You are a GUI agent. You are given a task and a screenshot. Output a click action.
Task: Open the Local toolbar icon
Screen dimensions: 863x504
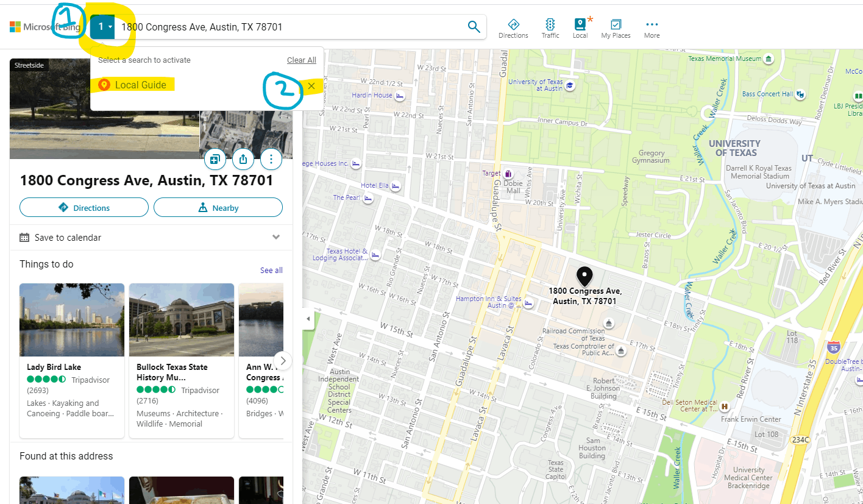(580, 28)
